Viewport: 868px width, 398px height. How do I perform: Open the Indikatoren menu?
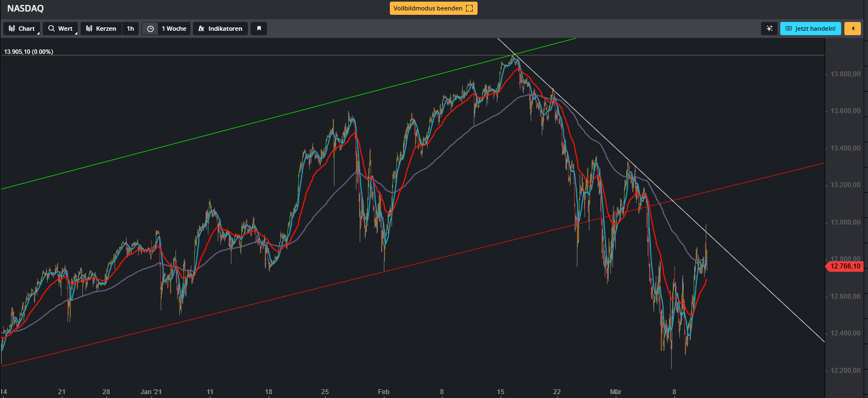pos(220,29)
